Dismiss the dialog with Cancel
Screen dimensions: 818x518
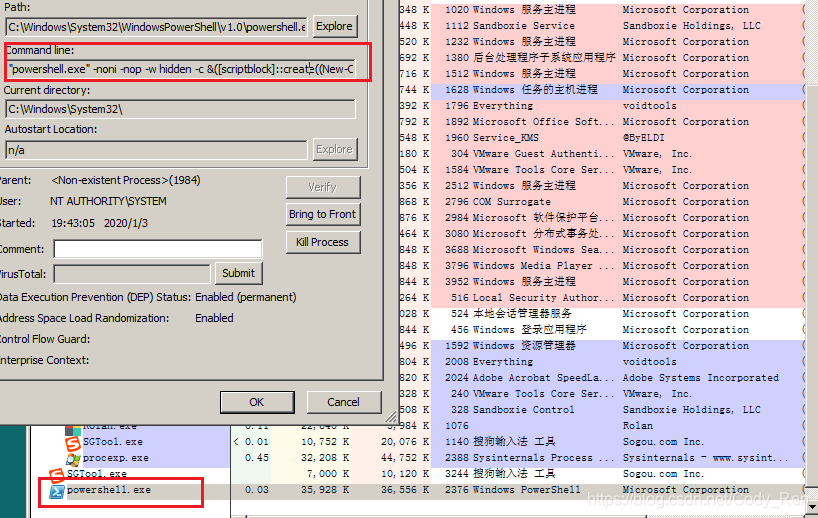(343, 402)
